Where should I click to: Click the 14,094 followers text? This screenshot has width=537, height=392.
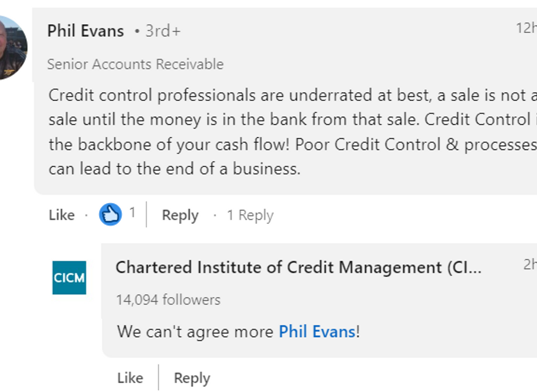(168, 299)
